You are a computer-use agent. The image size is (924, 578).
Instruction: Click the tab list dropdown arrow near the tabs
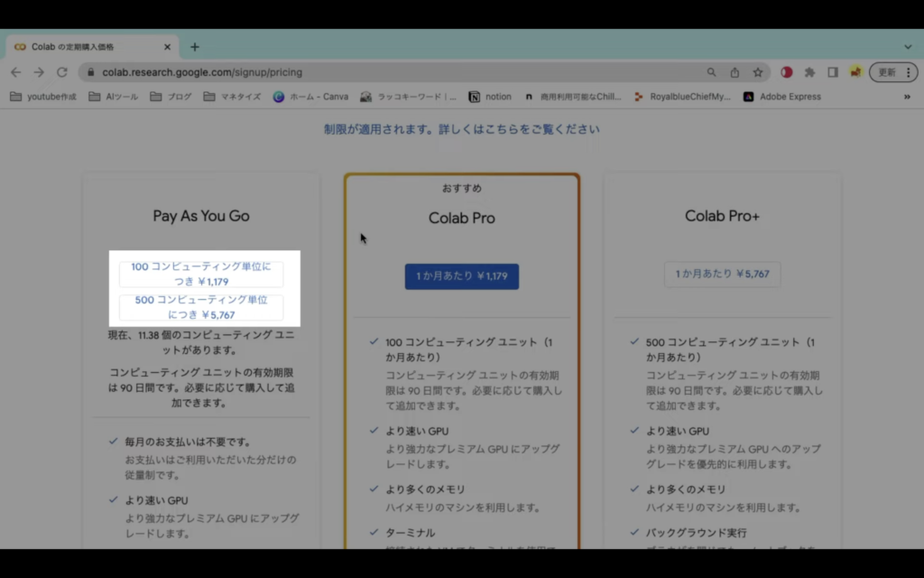coord(908,46)
